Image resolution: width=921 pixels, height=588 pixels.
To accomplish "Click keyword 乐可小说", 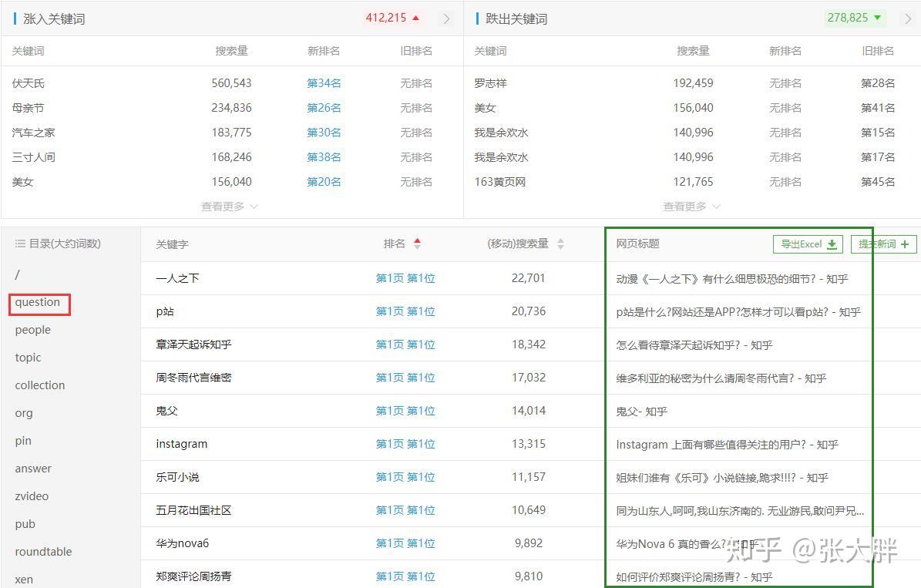I will click(x=177, y=477).
